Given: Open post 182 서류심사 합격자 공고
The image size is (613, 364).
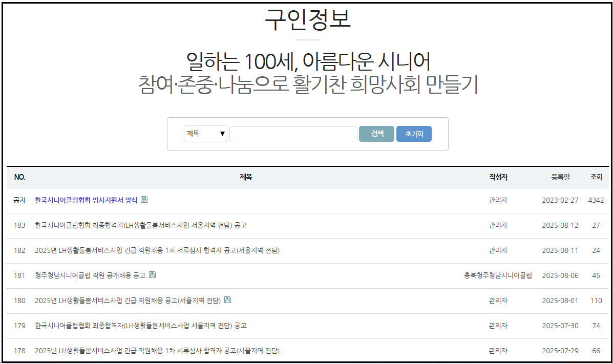Looking at the screenshot, I should pos(157,250).
